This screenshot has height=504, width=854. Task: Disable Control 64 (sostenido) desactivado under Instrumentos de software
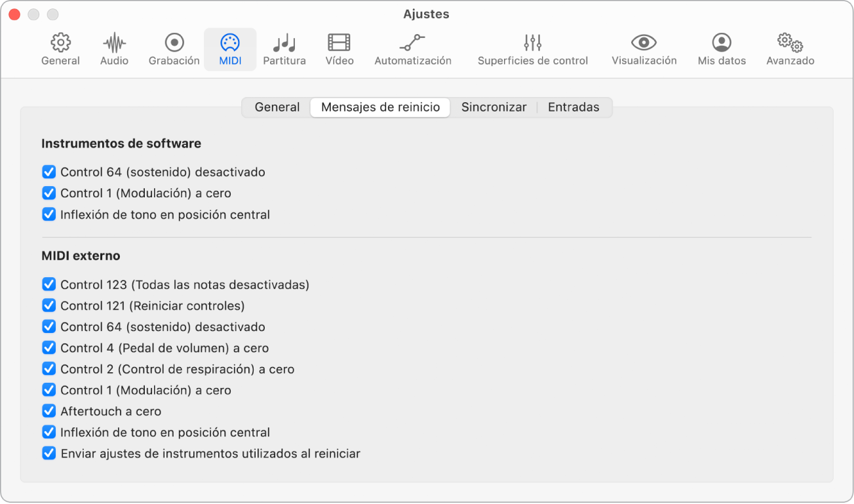[49, 172]
